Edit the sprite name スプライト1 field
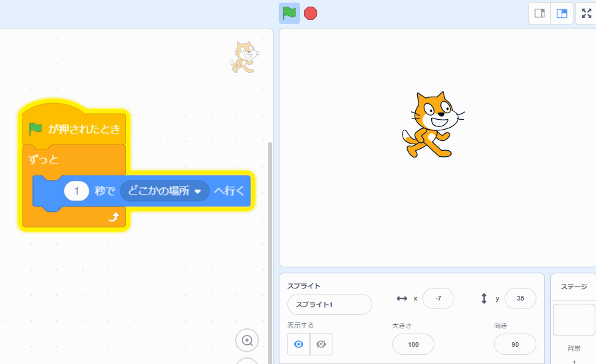 (330, 304)
